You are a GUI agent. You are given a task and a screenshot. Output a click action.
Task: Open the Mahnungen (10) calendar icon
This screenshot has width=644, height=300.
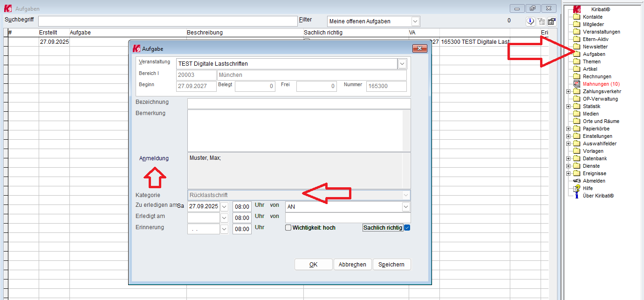(576, 84)
